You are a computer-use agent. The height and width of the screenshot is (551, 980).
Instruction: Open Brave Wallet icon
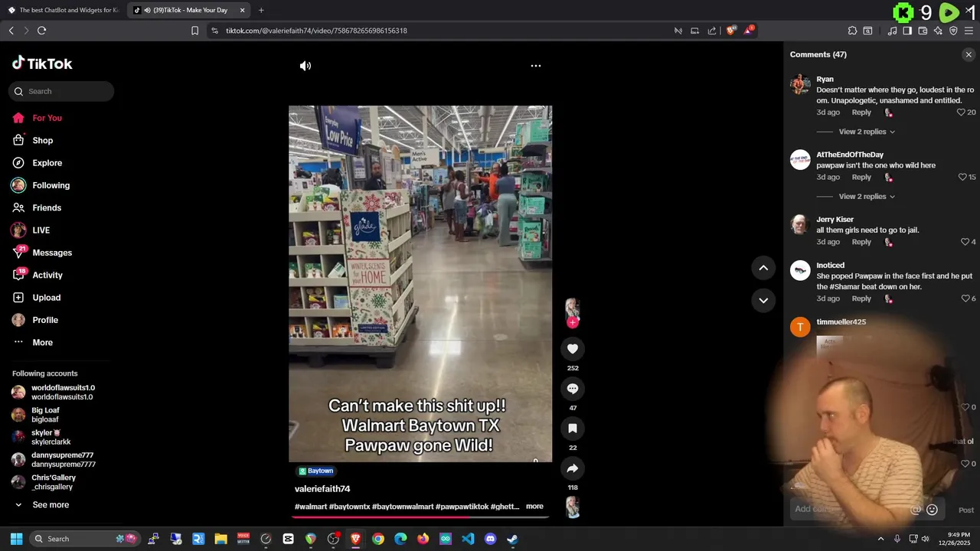(923, 31)
